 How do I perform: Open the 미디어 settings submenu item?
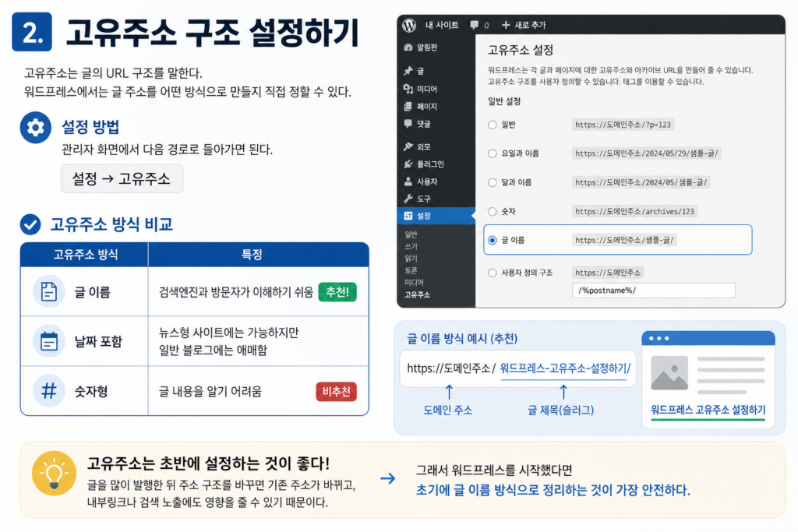[x=414, y=282]
